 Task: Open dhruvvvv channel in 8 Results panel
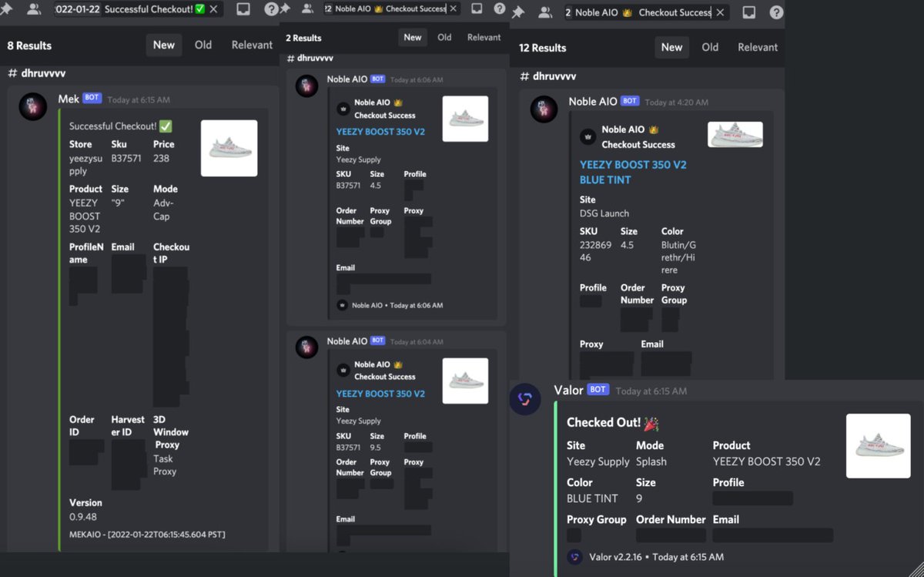click(x=37, y=73)
